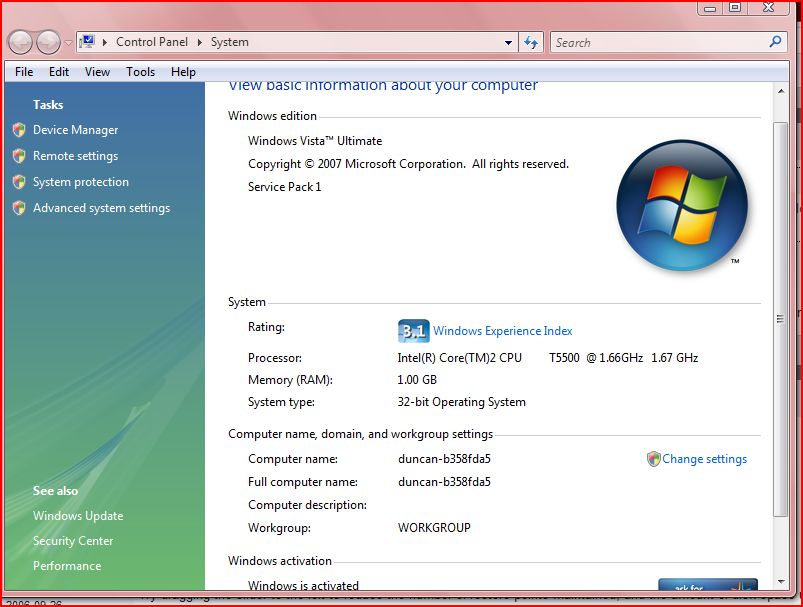The image size is (803, 607).
Task: Expand the breadcrumb arrow before Control Panel
Action: [x=105, y=42]
